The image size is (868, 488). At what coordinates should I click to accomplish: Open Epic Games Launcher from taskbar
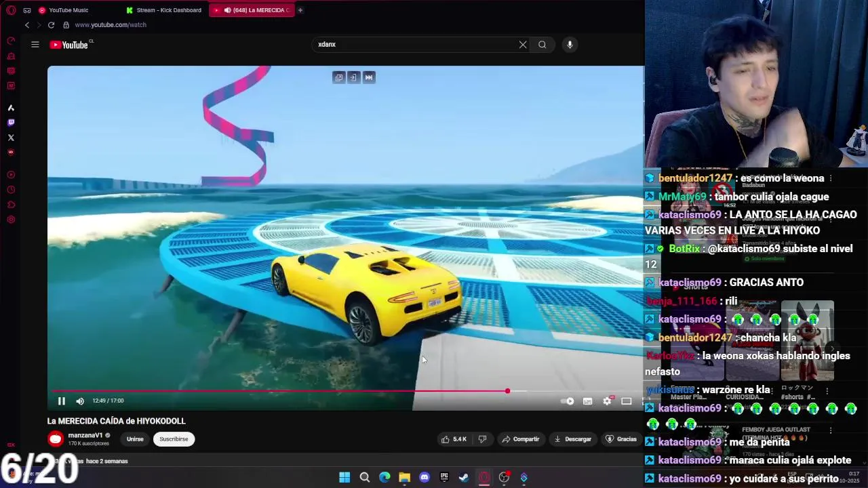pyautogui.click(x=444, y=478)
